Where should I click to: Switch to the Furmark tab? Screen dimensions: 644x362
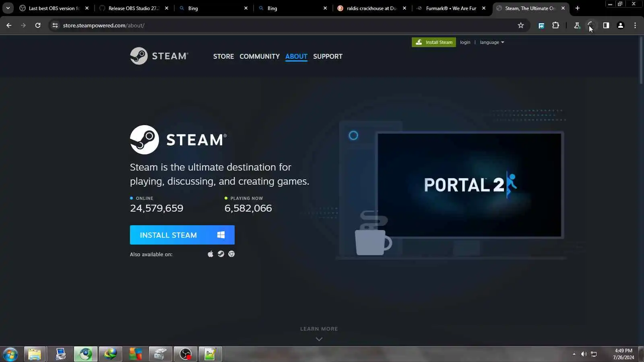[451, 8]
